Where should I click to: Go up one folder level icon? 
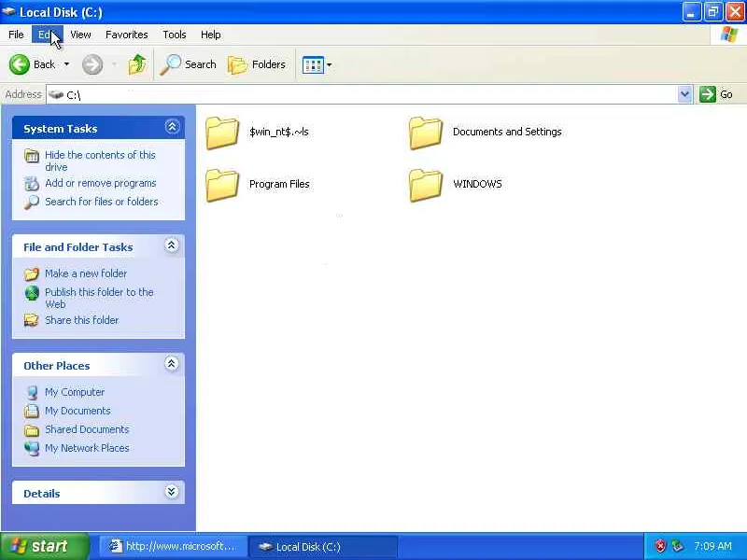[137, 64]
